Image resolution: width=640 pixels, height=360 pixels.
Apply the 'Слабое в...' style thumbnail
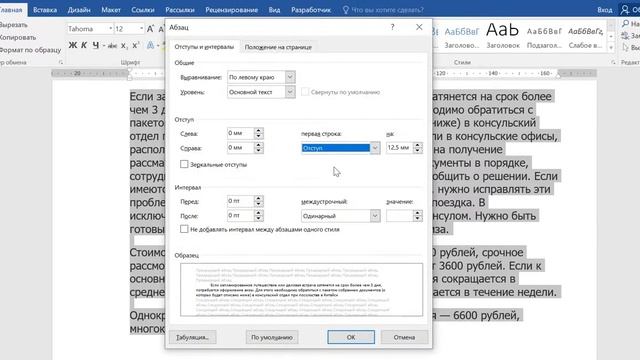(x=585, y=36)
